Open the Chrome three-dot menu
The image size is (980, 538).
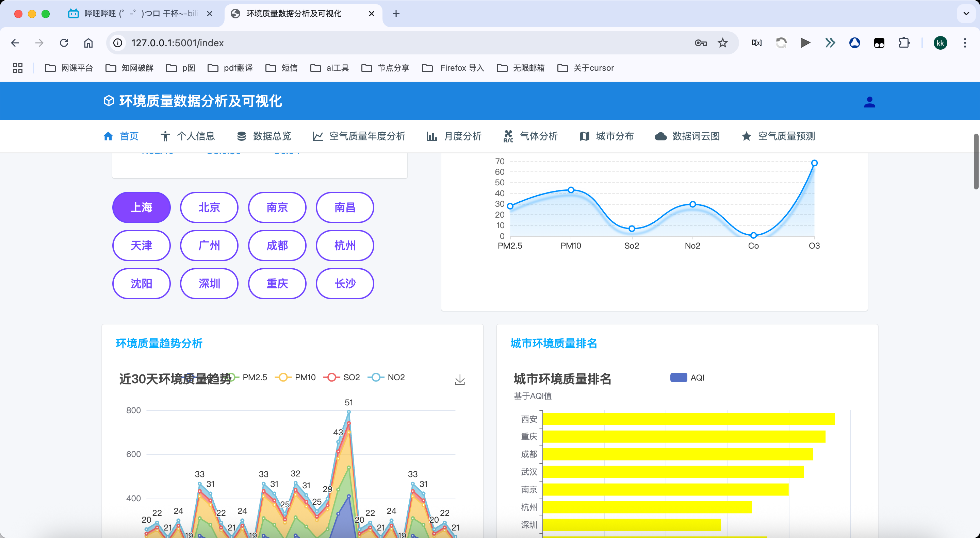[x=965, y=43]
